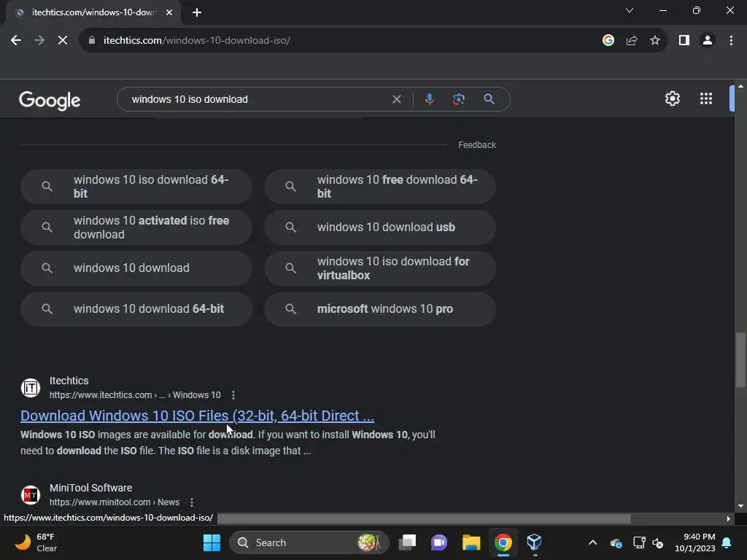Viewport: 747px width, 560px height.
Task: Click the horizontal scrollbar thumb
Action: pos(424,518)
